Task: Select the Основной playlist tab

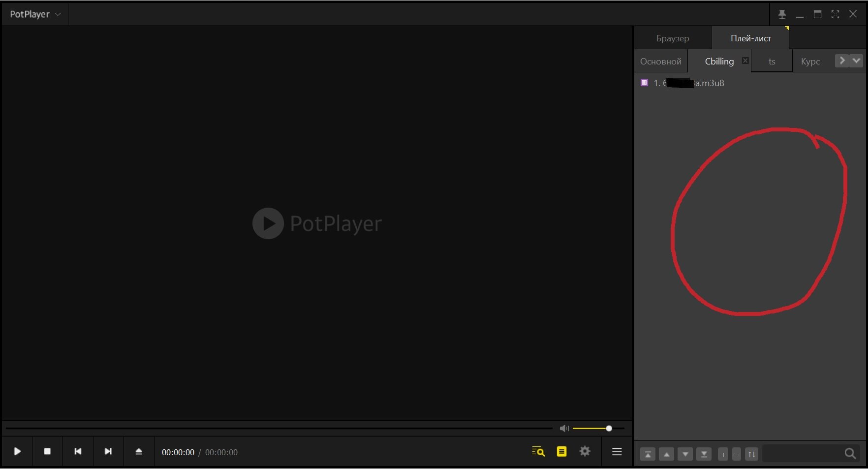Action: point(660,62)
